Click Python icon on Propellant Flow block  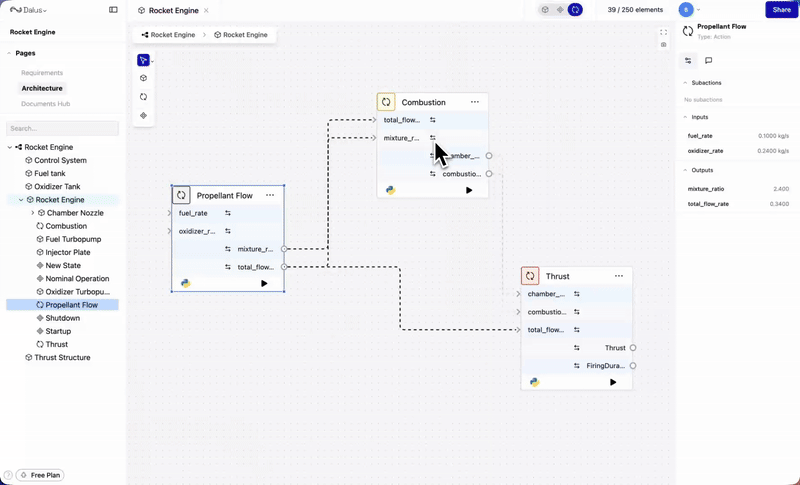pyautogui.click(x=186, y=284)
